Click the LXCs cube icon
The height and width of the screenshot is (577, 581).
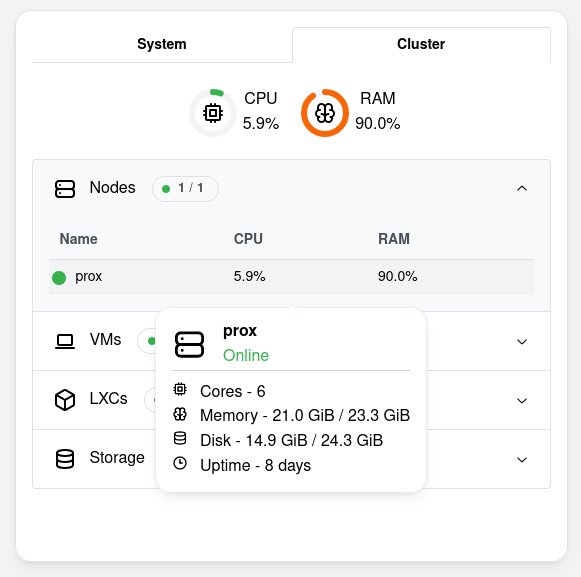click(65, 400)
